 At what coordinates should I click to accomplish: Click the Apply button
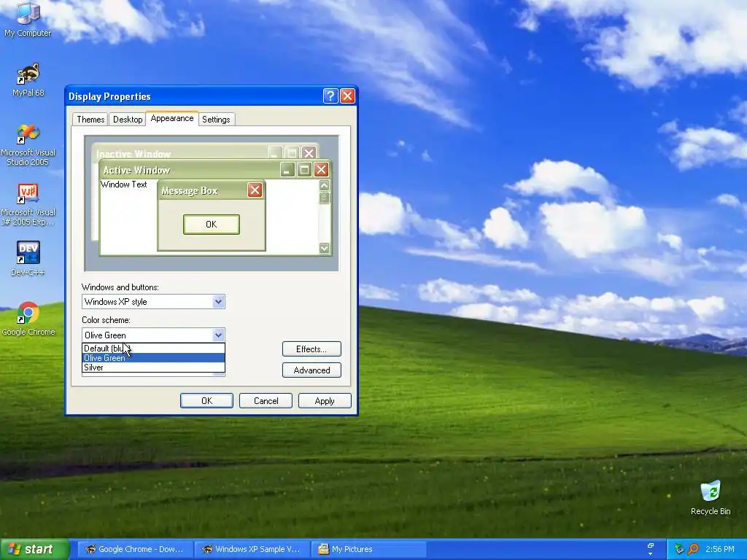(325, 401)
